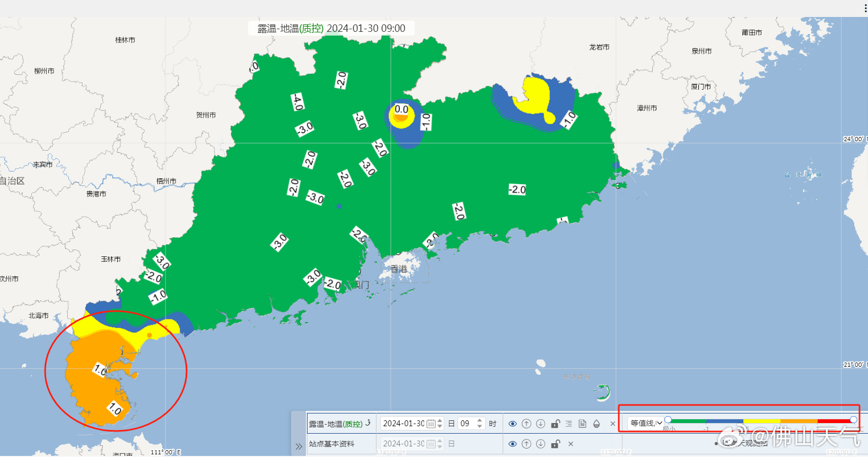Toggle visibility of 站点基本资料 layer
Screen dimensions: 868x457
coord(512,444)
